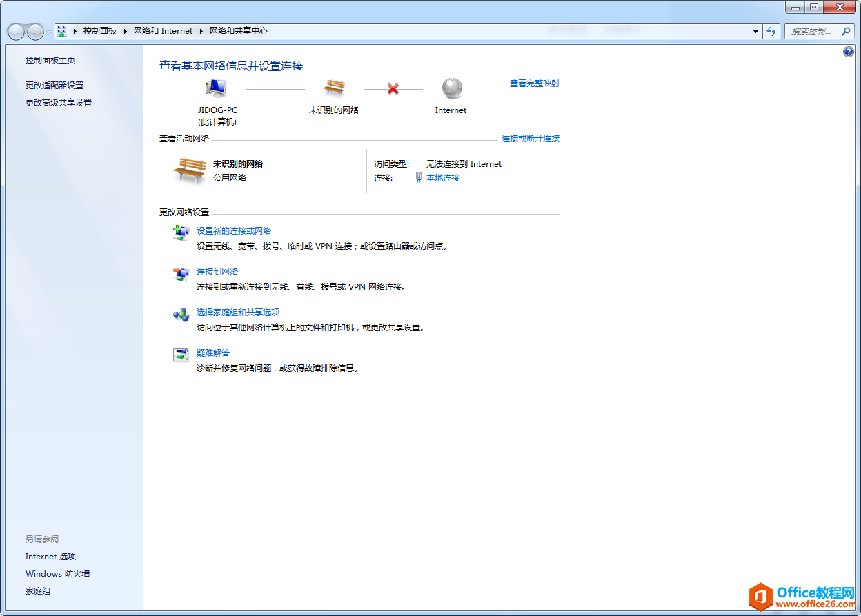The image size is (861, 616).
Task: Open Windows 防火墙 in sidebar
Action: [58, 573]
